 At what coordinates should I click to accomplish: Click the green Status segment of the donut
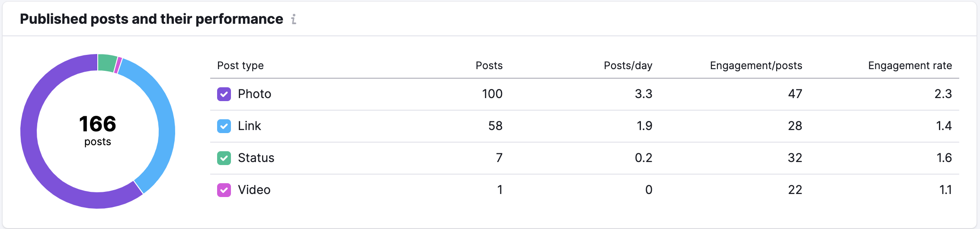(107, 63)
